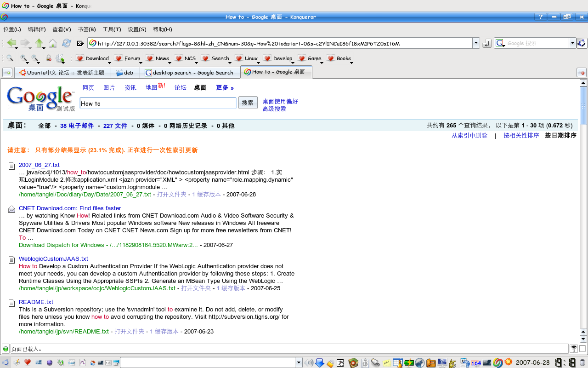Image resolution: width=588 pixels, height=368 pixels.
Task: Switch to desktop search - Google Search tab
Action: [190, 73]
